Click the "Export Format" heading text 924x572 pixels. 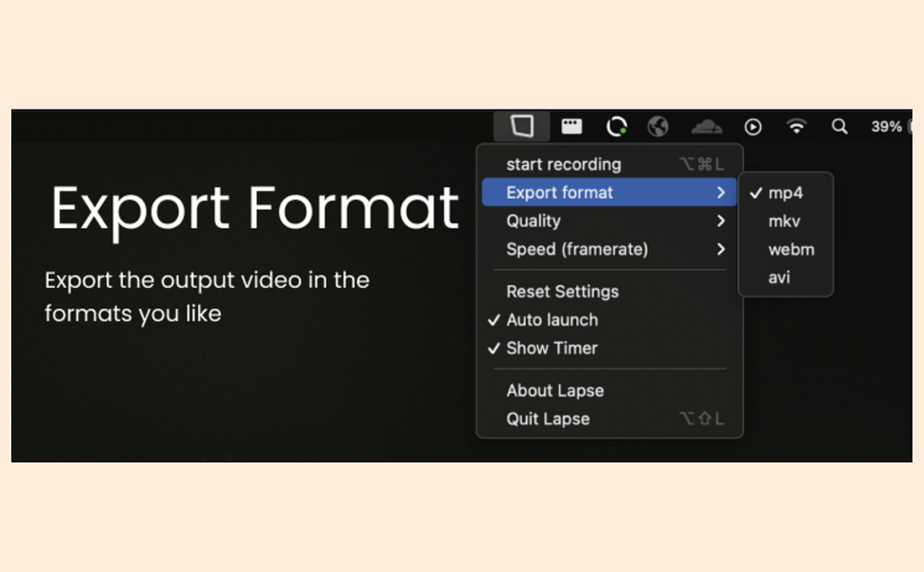click(254, 211)
